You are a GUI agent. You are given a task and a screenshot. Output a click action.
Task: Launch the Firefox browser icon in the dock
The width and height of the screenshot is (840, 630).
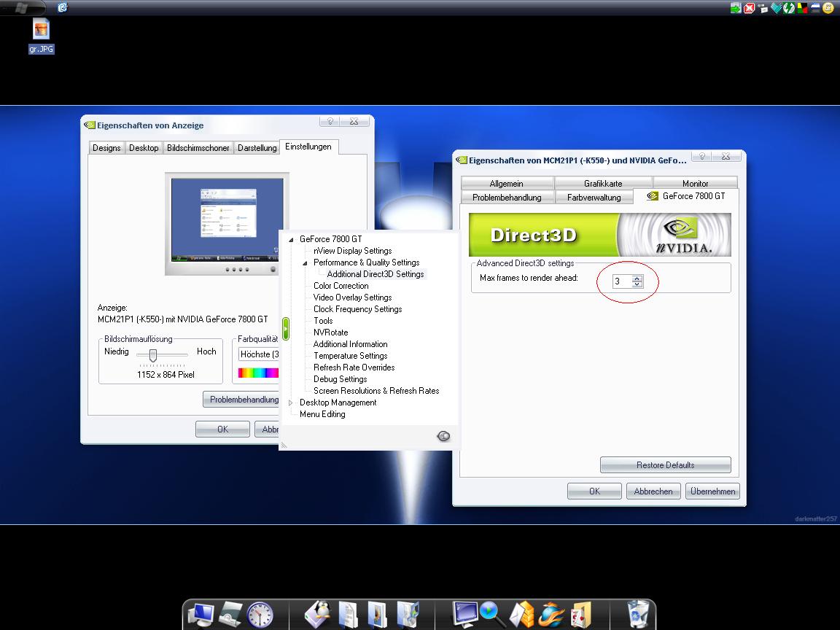click(551, 614)
